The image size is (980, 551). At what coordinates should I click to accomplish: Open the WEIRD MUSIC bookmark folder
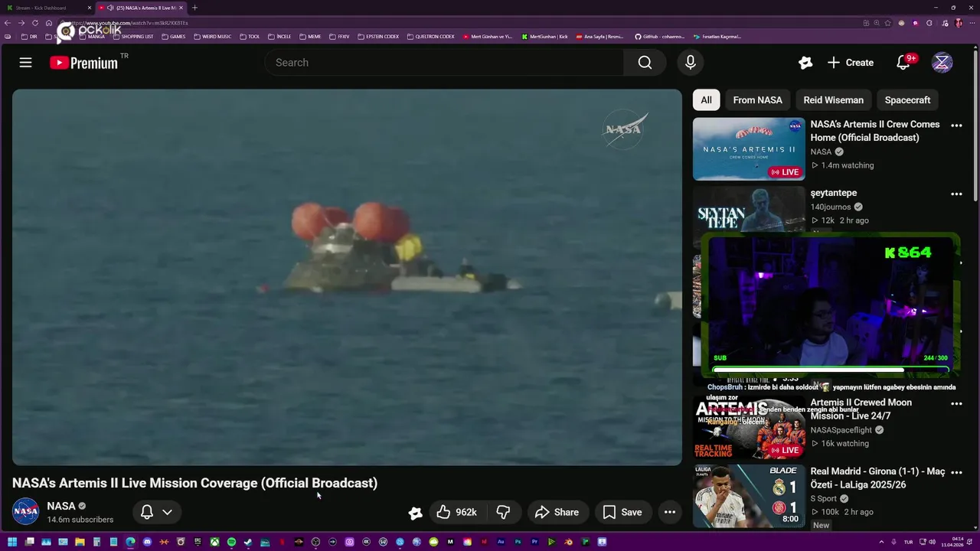click(212, 36)
